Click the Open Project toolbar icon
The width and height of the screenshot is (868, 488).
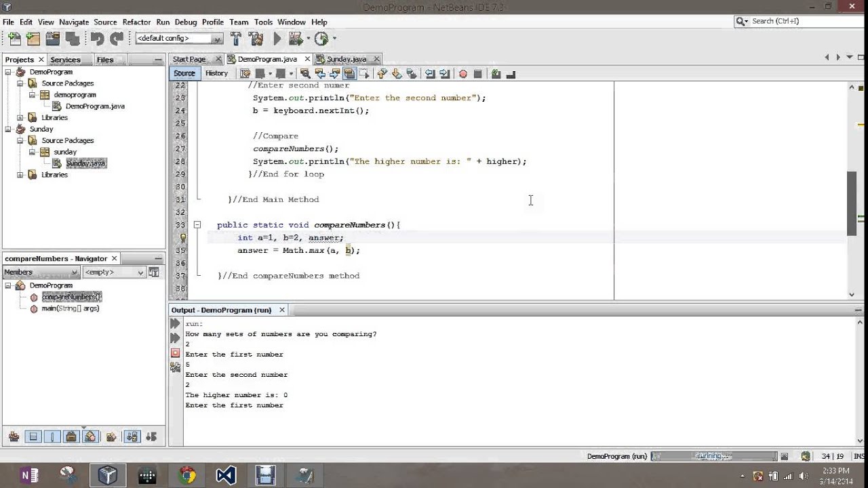pos(53,39)
